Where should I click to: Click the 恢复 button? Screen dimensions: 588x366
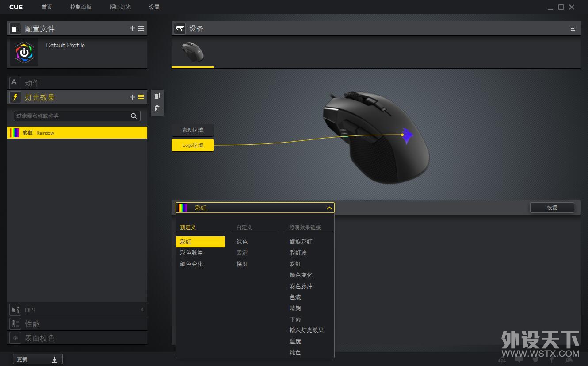[x=552, y=208]
